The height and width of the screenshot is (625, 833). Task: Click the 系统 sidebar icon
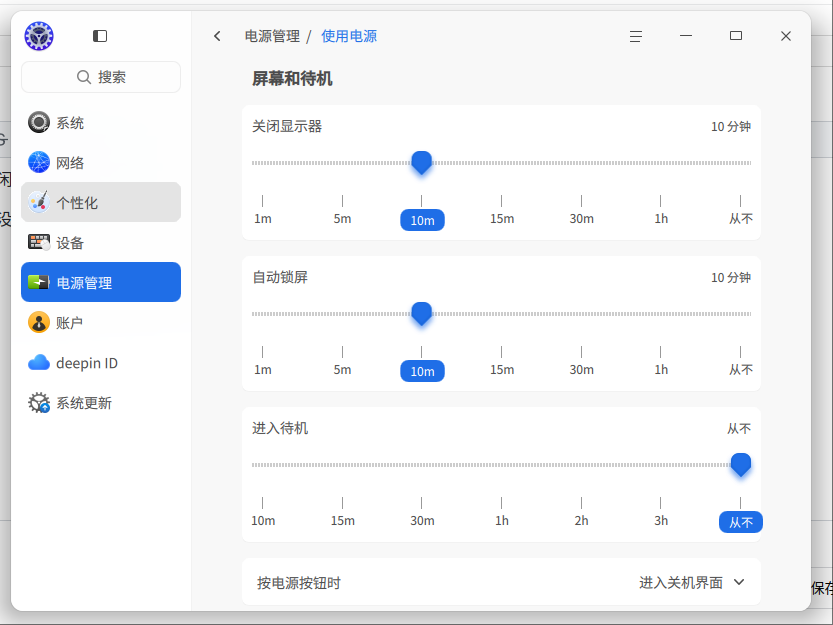39,123
